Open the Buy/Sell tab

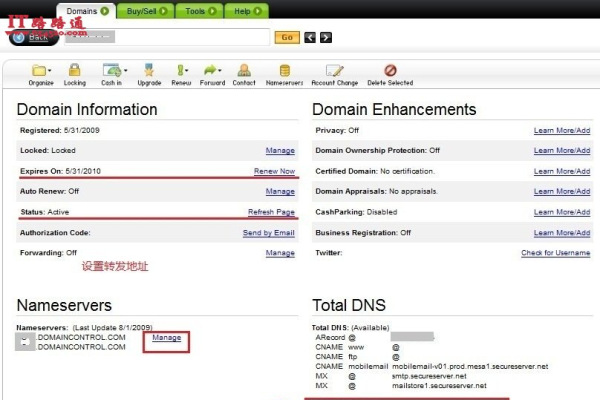point(146,11)
